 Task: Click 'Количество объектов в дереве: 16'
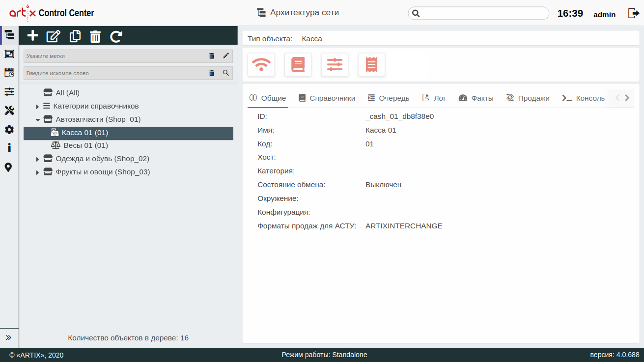[128, 338]
